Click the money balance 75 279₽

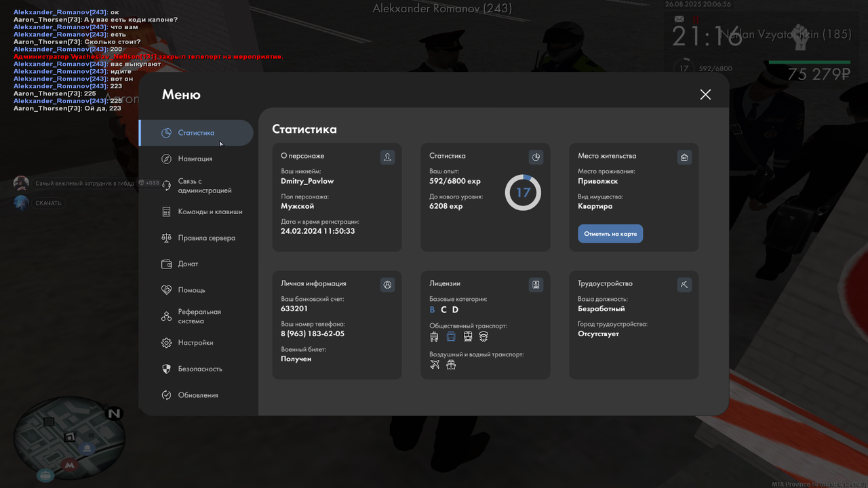[x=819, y=75]
